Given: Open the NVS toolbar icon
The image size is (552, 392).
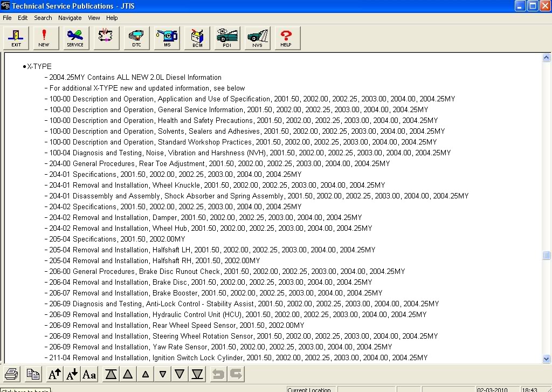Looking at the screenshot, I should [x=257, y=38].
